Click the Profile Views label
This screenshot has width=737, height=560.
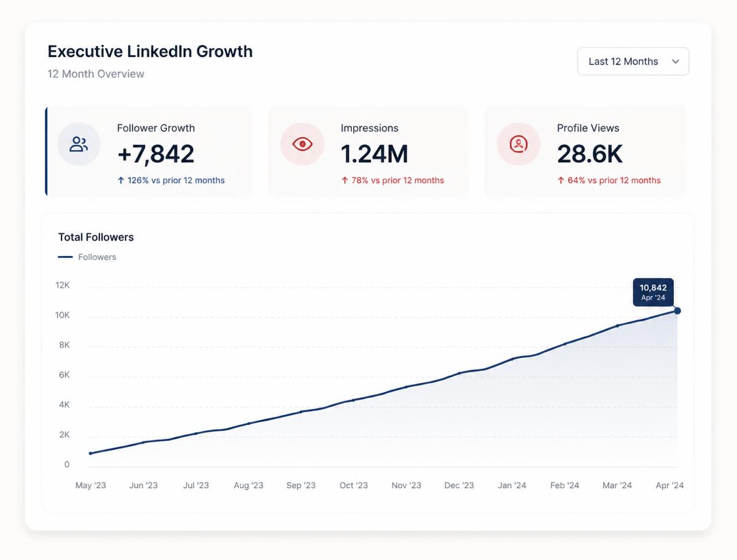[x=588, y=128]
